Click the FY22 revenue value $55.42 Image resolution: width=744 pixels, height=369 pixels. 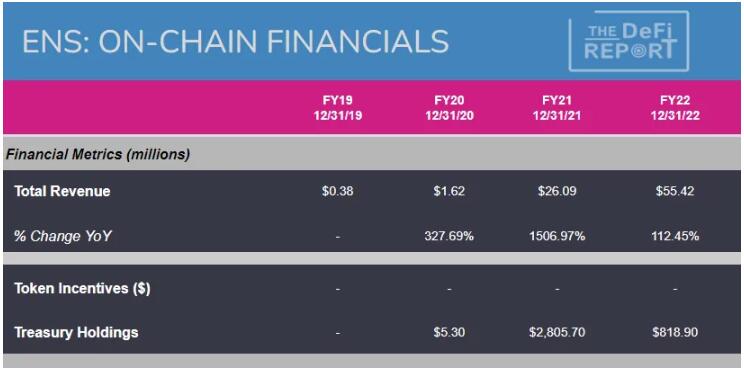(675, 191)
